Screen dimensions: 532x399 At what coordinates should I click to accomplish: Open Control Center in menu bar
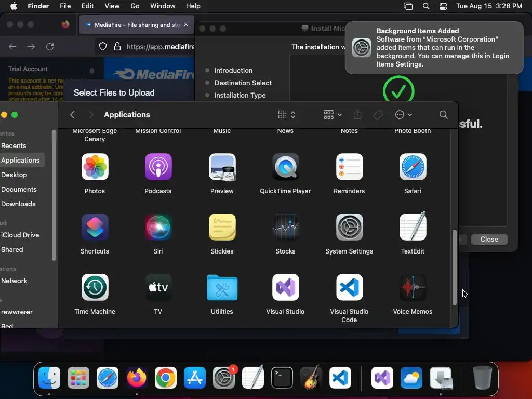coord(443,6)
